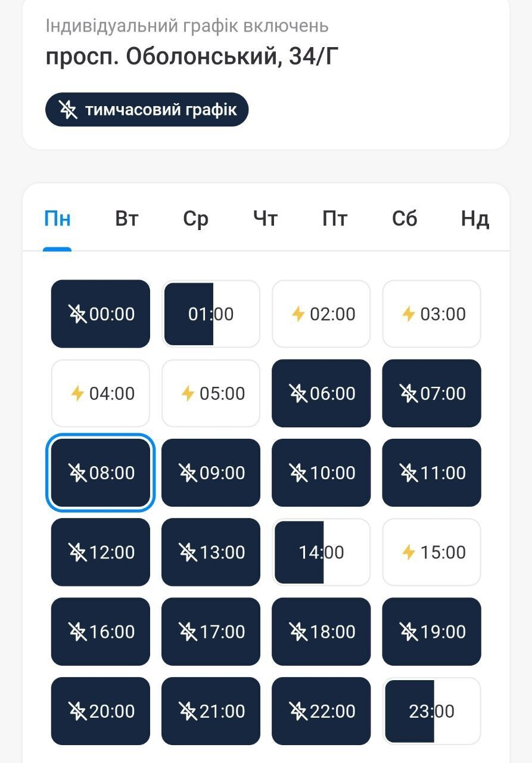The width and height of the screenshot is (532, 763).
Task: Switch to the Вт day tab
Action: pos(126,219)
